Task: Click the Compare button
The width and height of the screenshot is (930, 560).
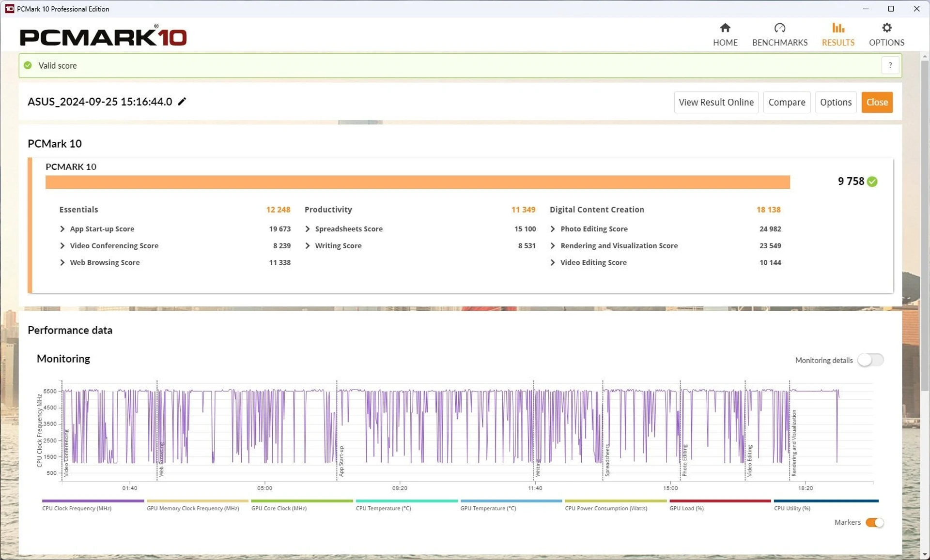Action: pyautogui.click(x=787, y=102)
